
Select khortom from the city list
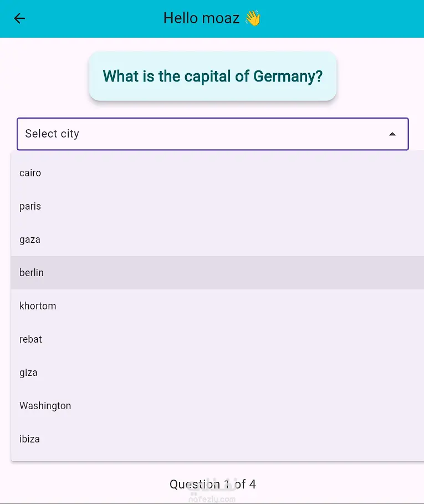pos(38,306)
